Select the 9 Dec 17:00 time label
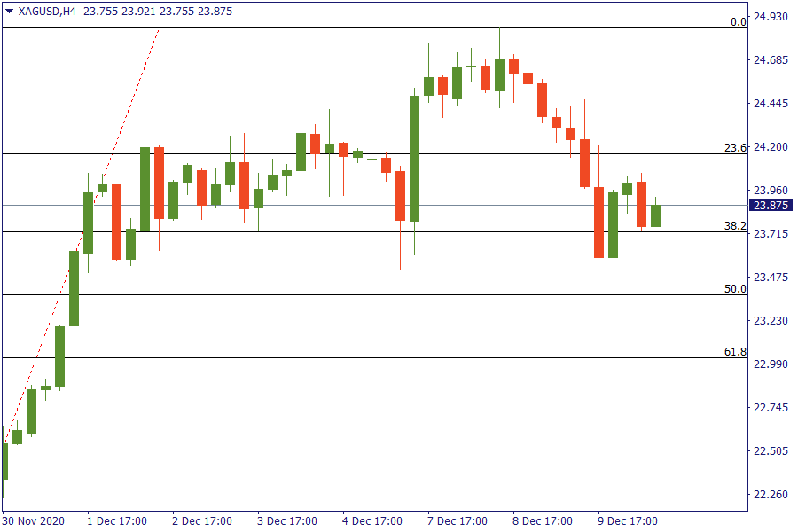Screen dimensions: 798x532 (x=628, y=520)
